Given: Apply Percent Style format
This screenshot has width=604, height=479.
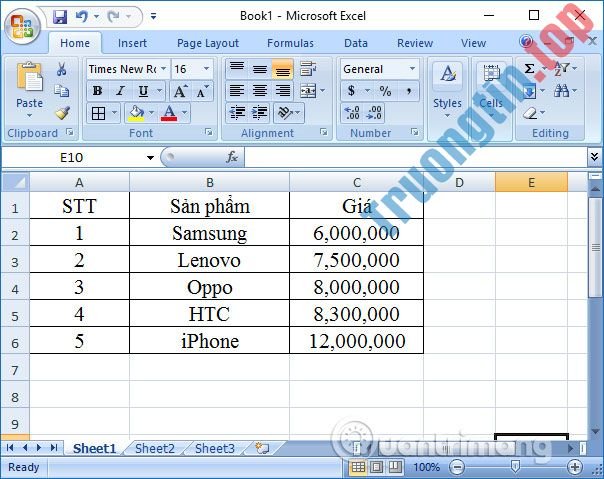Looking at the screenshot, I should (385, 91).
